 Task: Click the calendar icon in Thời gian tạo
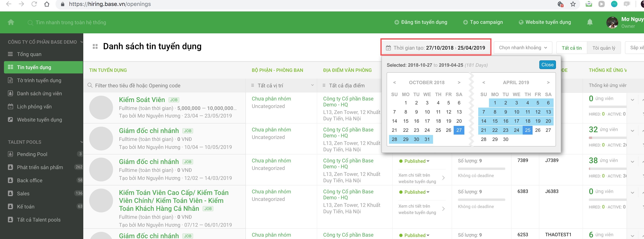(388, 48)
